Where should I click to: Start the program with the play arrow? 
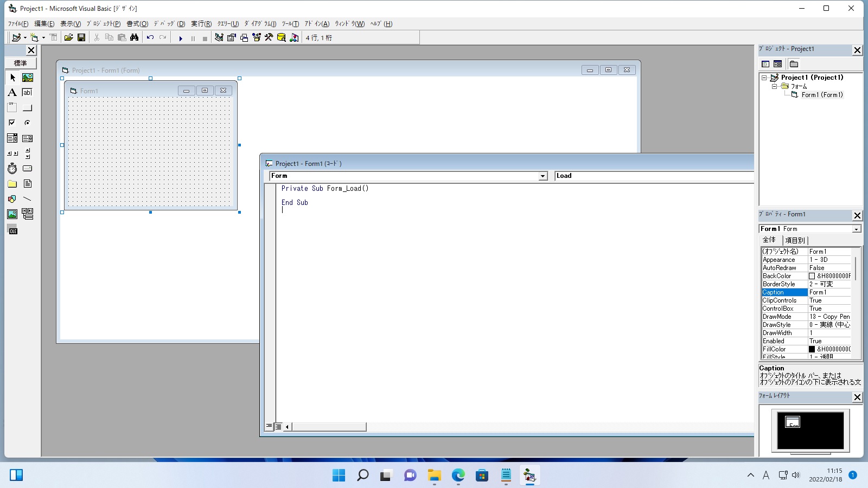pyautogui.click(x=181, y=38)
